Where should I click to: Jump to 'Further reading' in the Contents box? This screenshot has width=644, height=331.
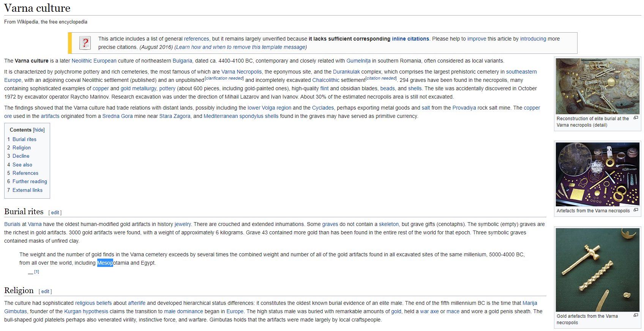pyautogui.click(x=30, y=181)
